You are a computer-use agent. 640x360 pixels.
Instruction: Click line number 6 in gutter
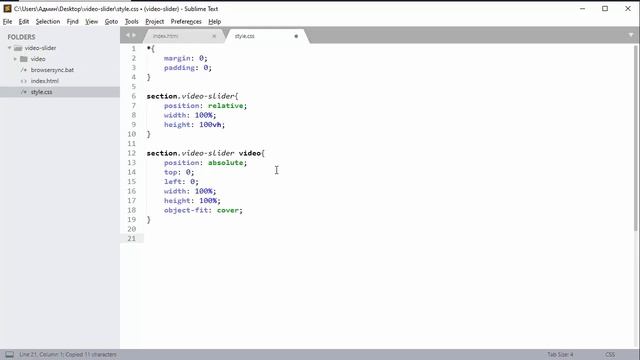coord(133,96)
